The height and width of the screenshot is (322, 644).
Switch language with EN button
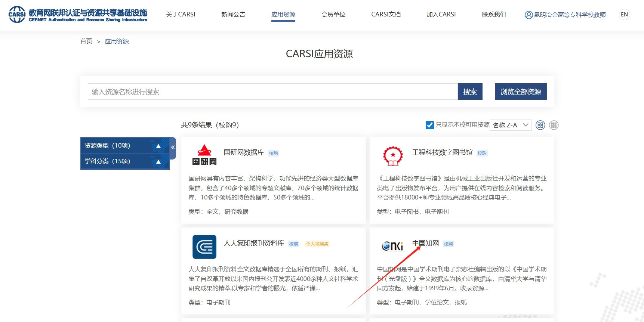pos(624,15)
